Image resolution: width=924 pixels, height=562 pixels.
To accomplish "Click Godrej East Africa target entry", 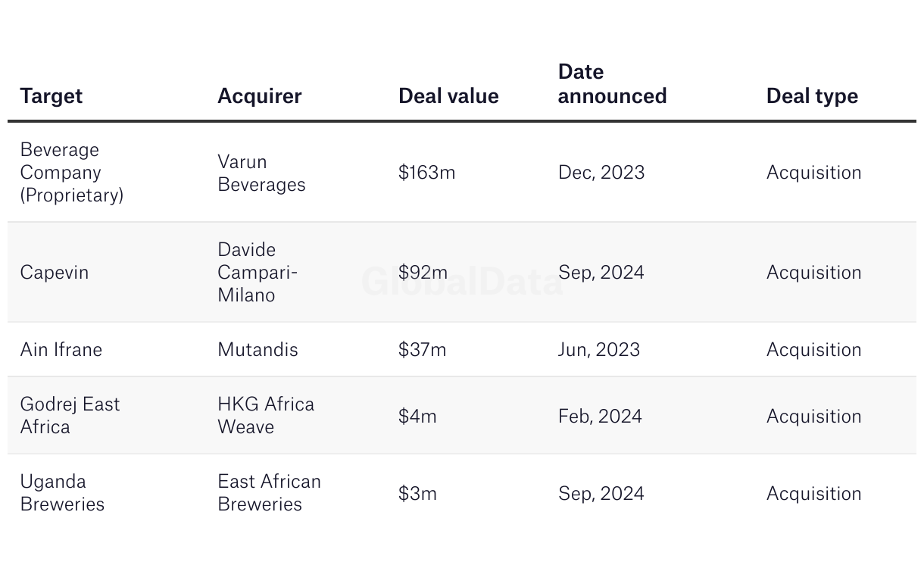I will click(70, 416).
